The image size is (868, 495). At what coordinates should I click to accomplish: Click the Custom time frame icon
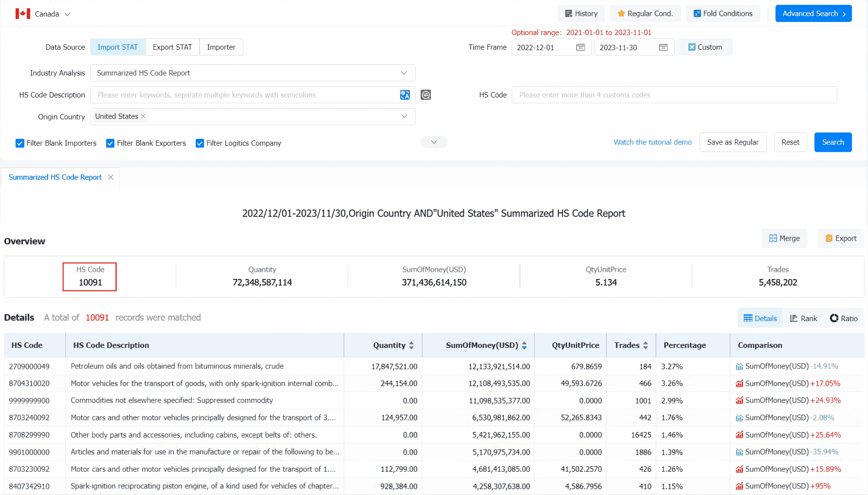click(x=692, y=47)
